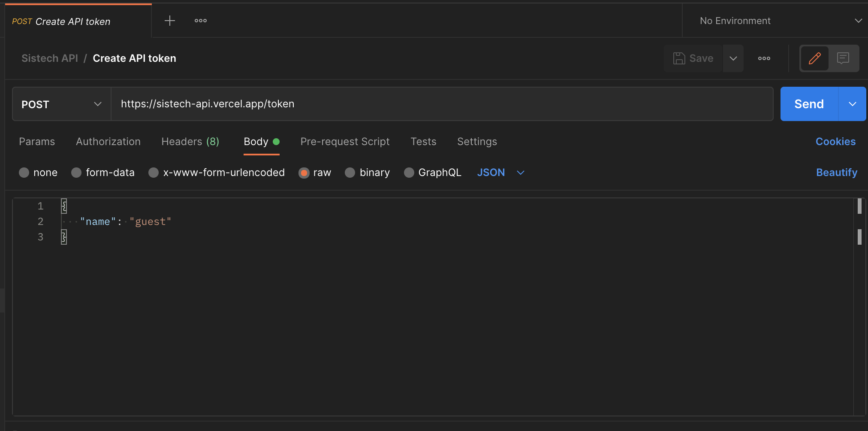
Task: Expand the Save options chevron
Action: (x=733, y=58)
